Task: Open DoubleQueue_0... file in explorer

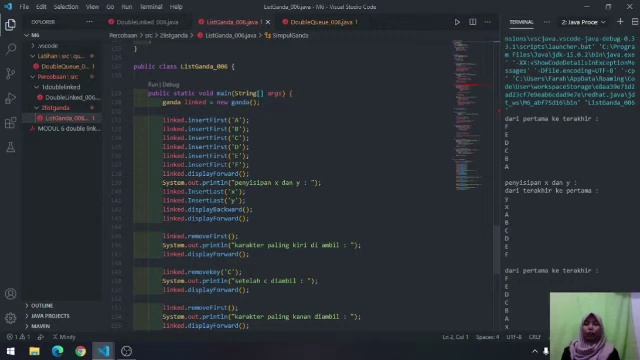Action: pos(62,66)
